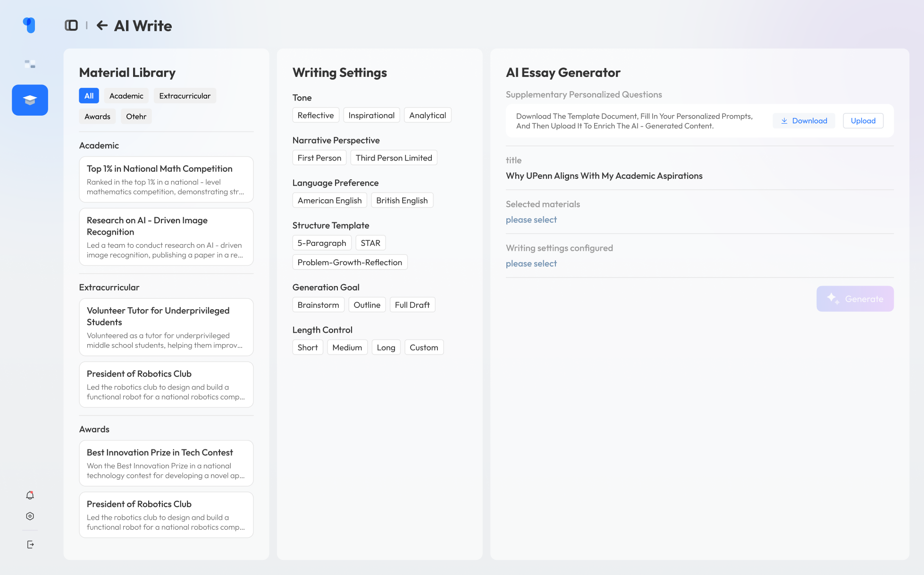The width and height of the screenshot is (924, 575).
Task: Switch to the Academic filter tab
Action: tap(126, 96)
